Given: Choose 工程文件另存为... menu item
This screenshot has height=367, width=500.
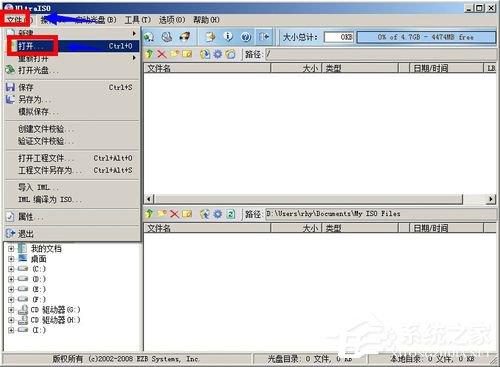Looking at the screenshot, I should (72, 170).
